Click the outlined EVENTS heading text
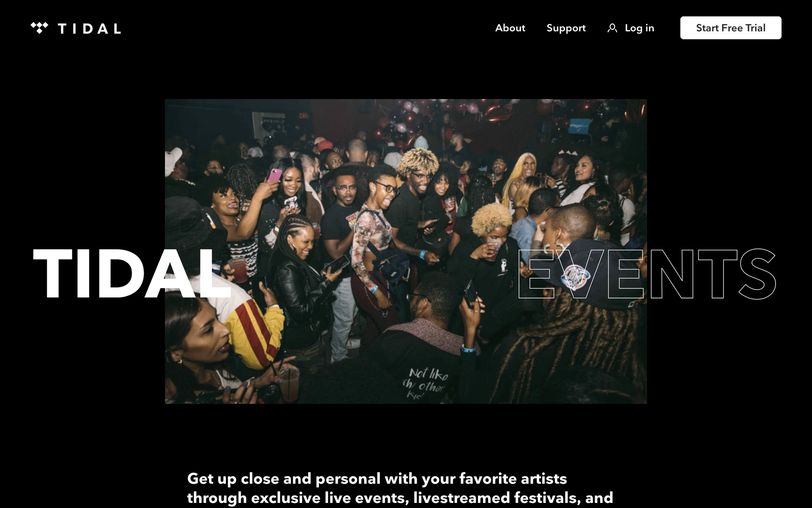Screen dimensions: 812x508 (x=647, y=274)
